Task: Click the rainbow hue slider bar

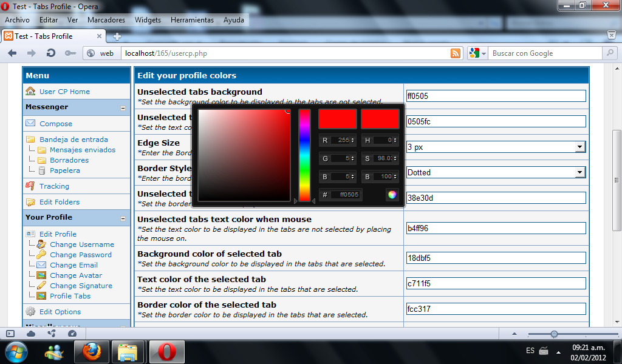Action: 304,155
